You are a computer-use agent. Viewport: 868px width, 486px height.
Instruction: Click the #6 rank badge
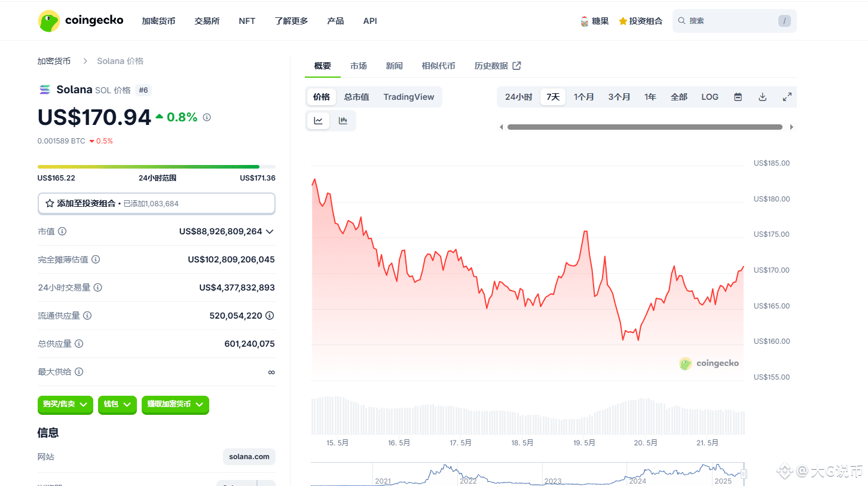(143, 90)
